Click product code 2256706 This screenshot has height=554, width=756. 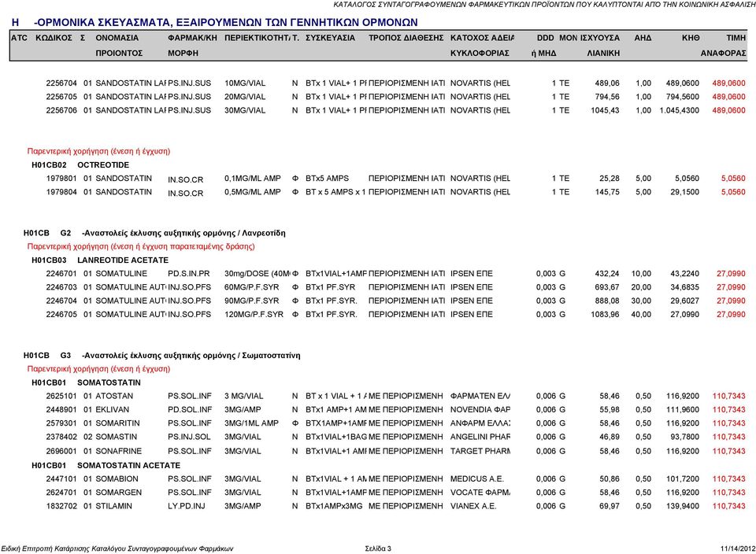pos(61,110)
